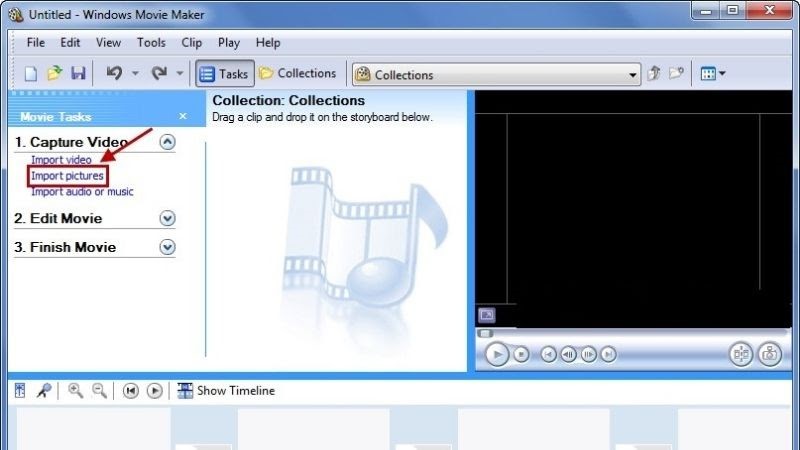Image resolution: width=800 pixels, height=450 pixels.
Task: Open the File menu
Action: click(x=35, y=43)
